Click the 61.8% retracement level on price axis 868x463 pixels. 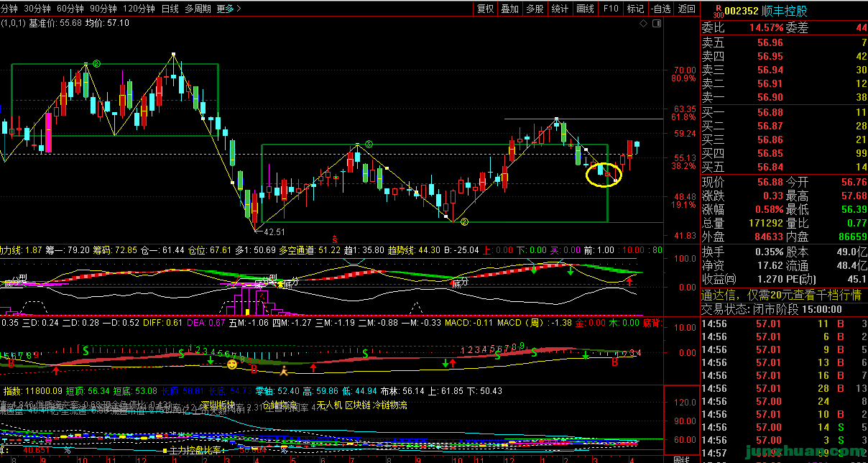point(684,117)
